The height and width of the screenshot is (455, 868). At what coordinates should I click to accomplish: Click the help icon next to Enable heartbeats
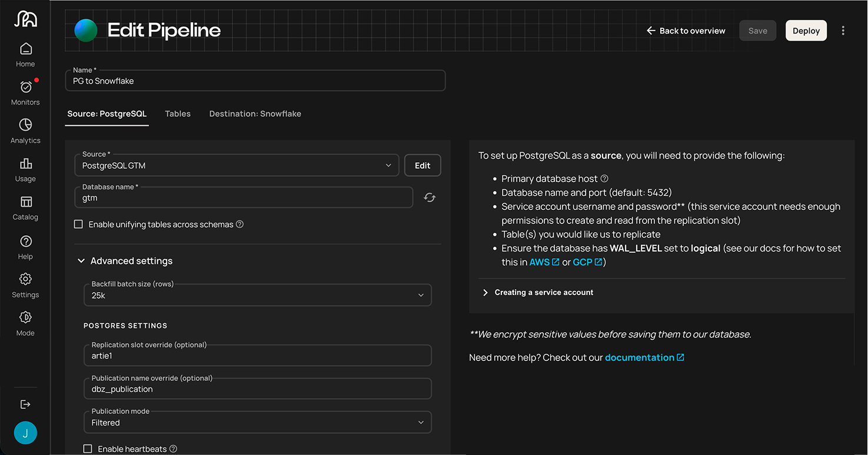173,449
